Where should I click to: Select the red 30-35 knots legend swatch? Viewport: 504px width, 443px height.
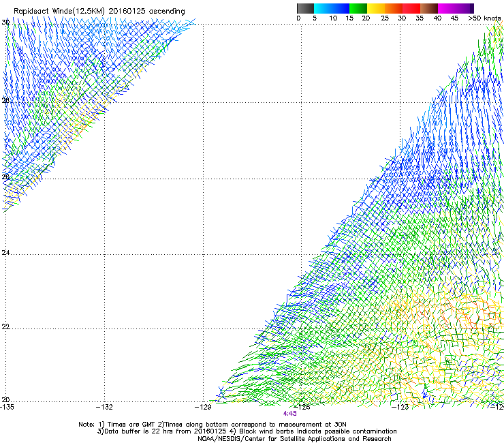click(411, 8)
